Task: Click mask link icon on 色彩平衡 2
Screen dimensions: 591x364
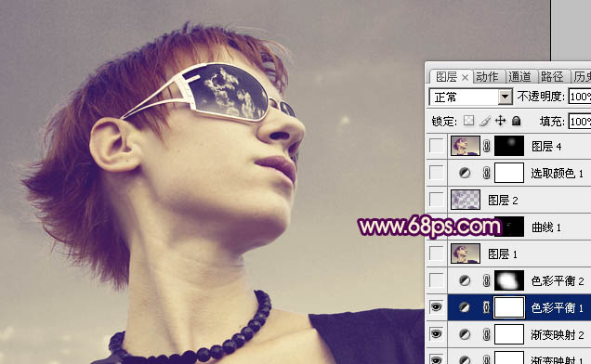Action: tap(487, 280)
